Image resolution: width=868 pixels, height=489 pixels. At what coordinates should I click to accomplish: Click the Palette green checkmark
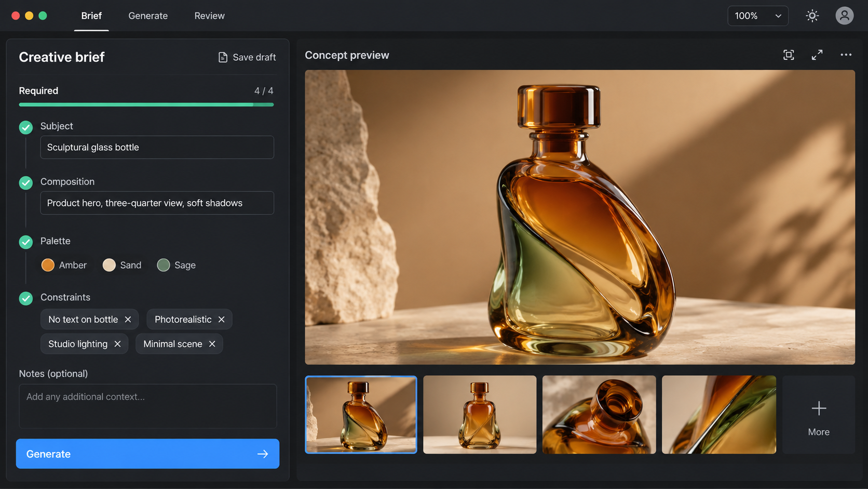(x=26, y=242)
